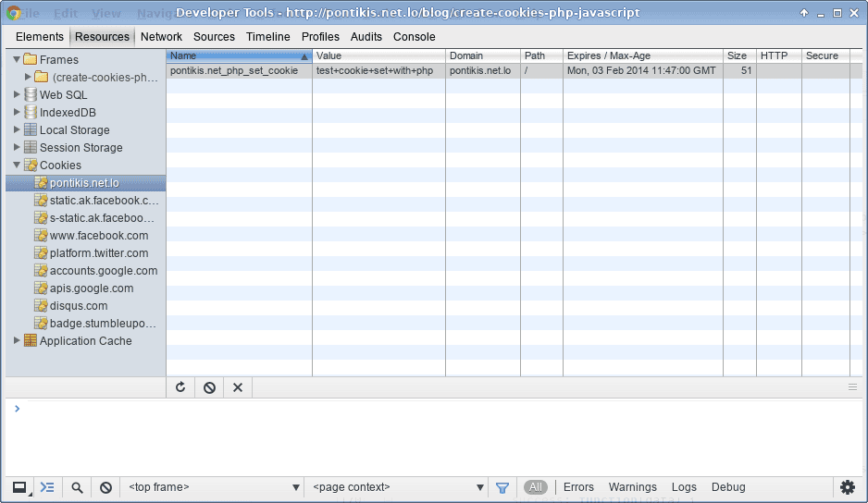Switch to the Network tab
The height and width of the screenshot is (503, 868).
pos(161,36)
